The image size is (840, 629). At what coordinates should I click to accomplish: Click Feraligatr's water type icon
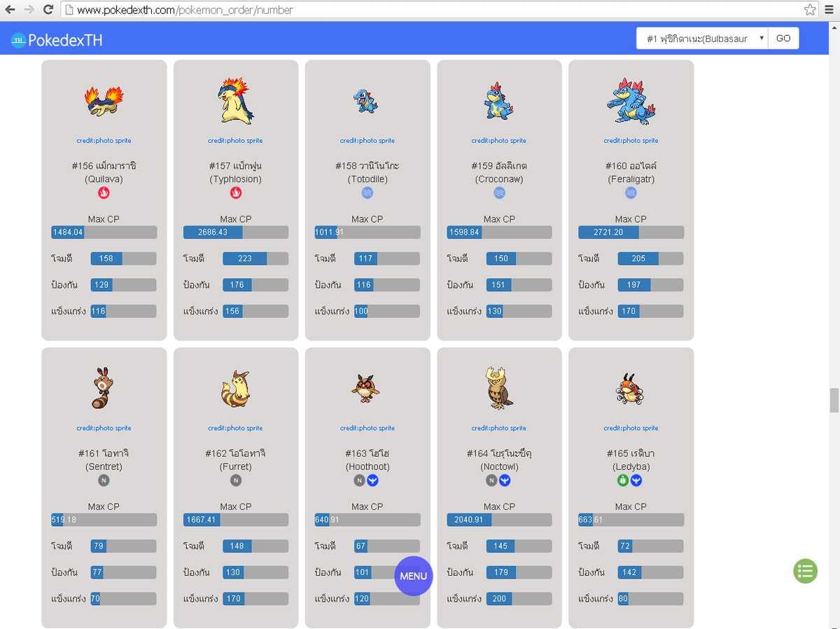(631, 193)
